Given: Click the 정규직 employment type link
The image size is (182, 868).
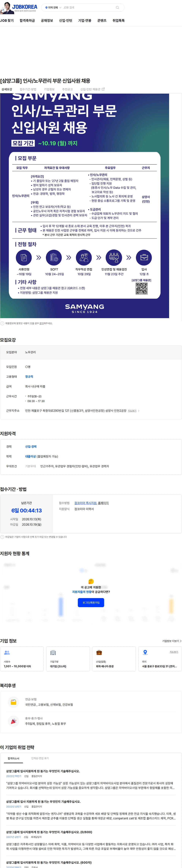Looking at the screenshot, I should tap(29, 377).
